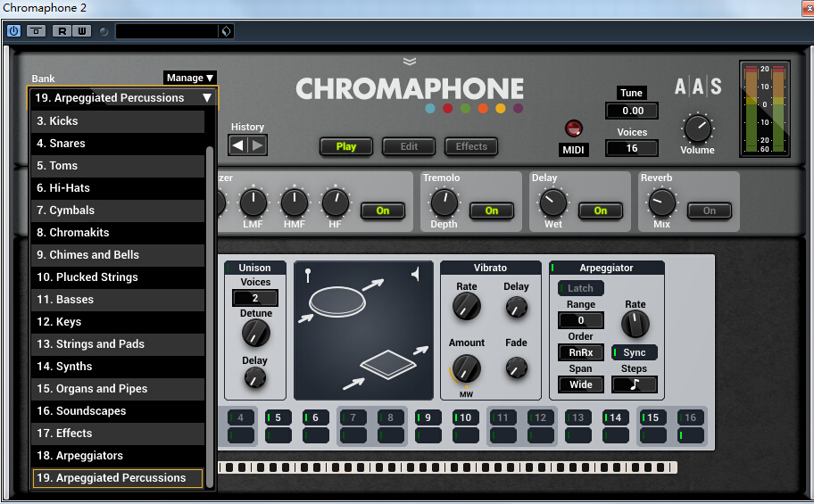The width and height of the screenshot is (814, 504).
Task: Click the Arpeggiator Rate knob
Action: click(x=635, y=324)
